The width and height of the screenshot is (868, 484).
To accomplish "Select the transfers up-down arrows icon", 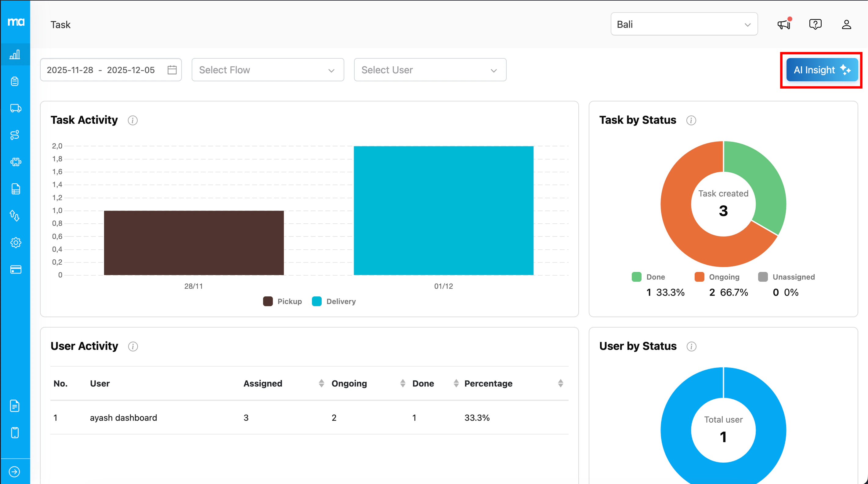I will tap(15, 216).
